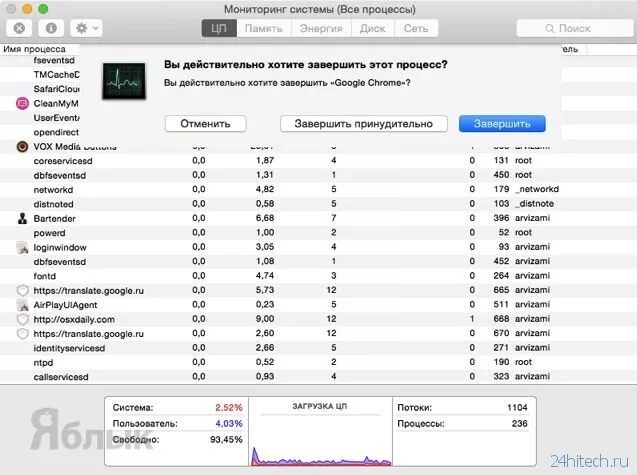This screenshot has width=637, height=475.
Task: Click shield icon of http://osxdaily.com
Action: [23, 319]
